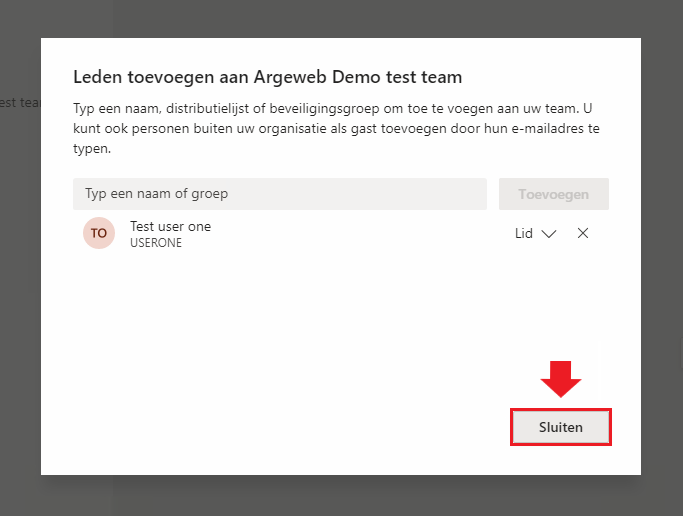Click the USERONE label
Viewport: 683px width, 516px height.
click(x=156, y=243)
